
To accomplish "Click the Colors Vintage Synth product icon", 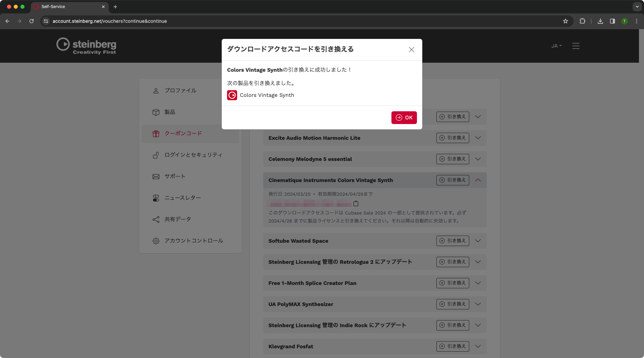I will (232, 95).
